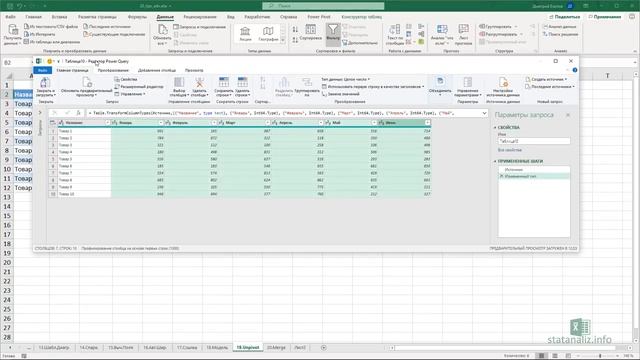Viewport: 640px width, 360px height.
Task: Click Recent Sources (Последние источники)
Action: coord(550,87)
